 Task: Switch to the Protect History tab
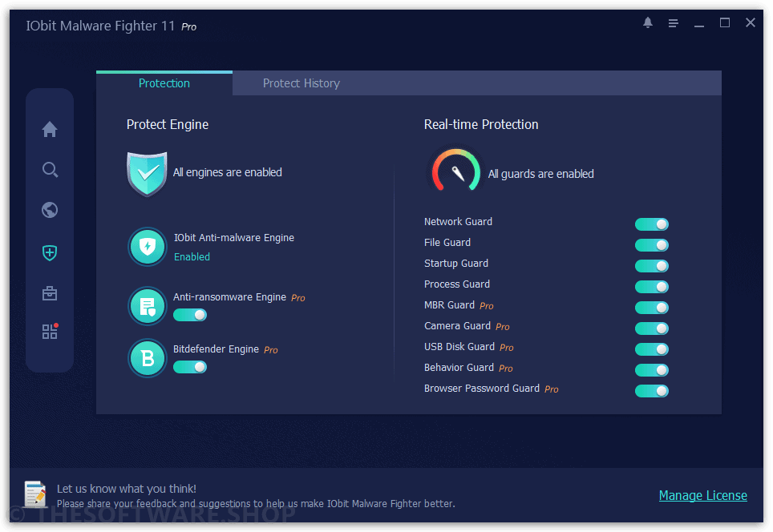pyautogui.click(x=302, y=83)
